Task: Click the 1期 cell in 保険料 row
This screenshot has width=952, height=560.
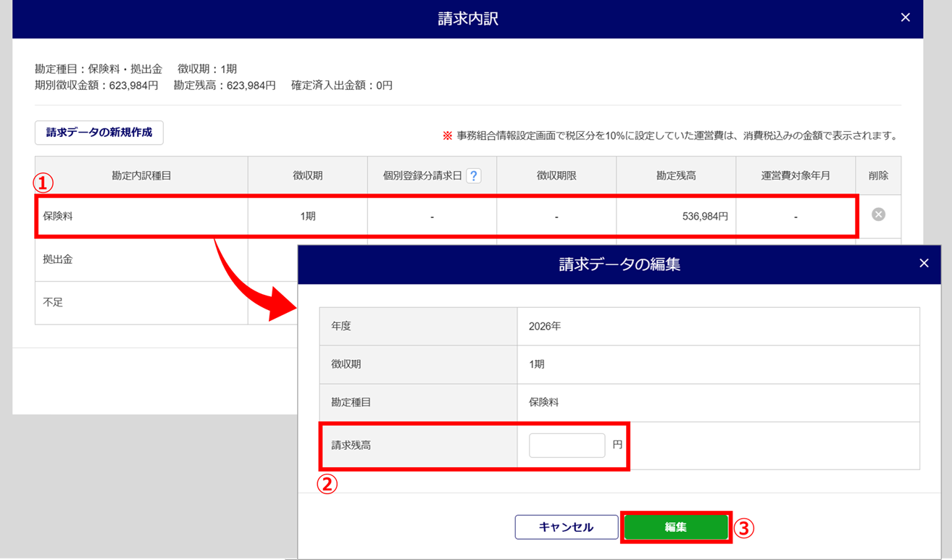Action: click(307, 216)
